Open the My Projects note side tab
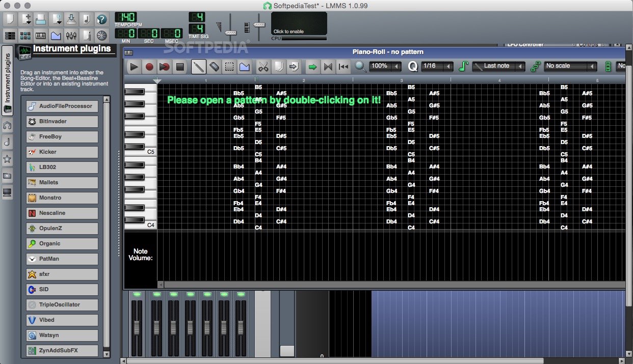The image size is (633, 364). tap(7, 142)
